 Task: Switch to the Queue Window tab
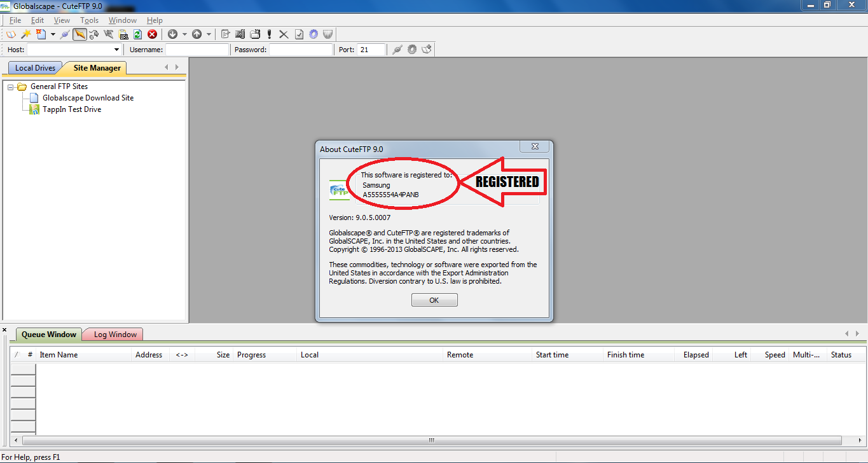point(49,335)
